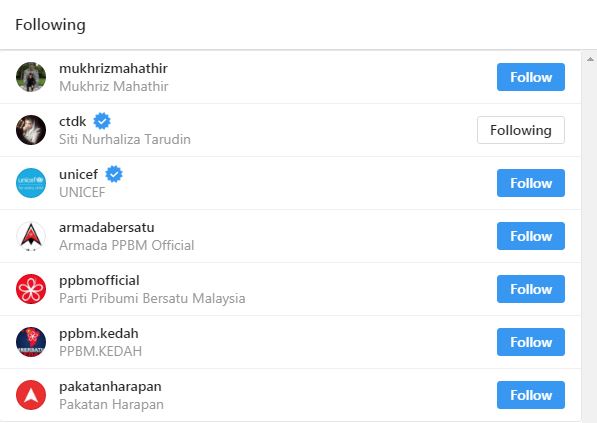Click ppbm.kedah profile logo

pos(31,342)
